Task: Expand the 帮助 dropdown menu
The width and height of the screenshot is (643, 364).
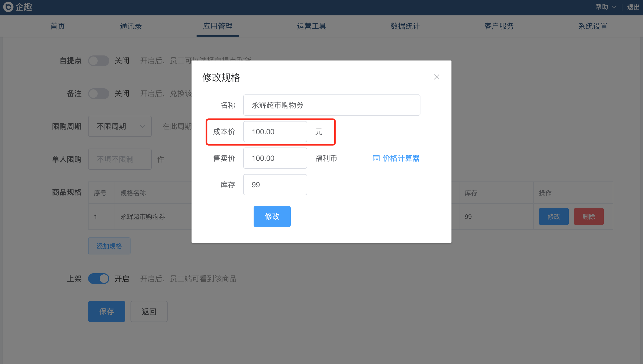Action: (606, 7)
